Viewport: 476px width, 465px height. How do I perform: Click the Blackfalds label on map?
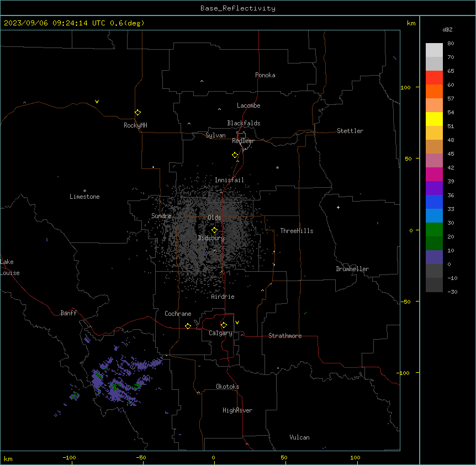point(244,123)
